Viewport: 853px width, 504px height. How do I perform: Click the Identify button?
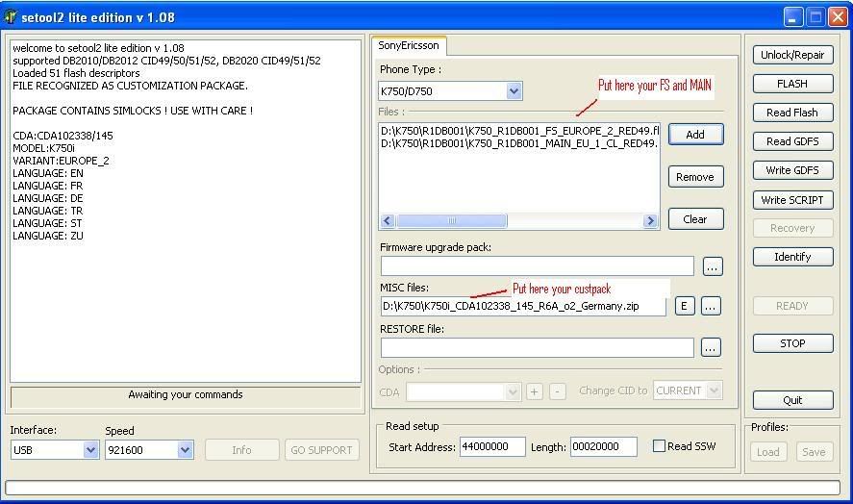click(792, 257)
